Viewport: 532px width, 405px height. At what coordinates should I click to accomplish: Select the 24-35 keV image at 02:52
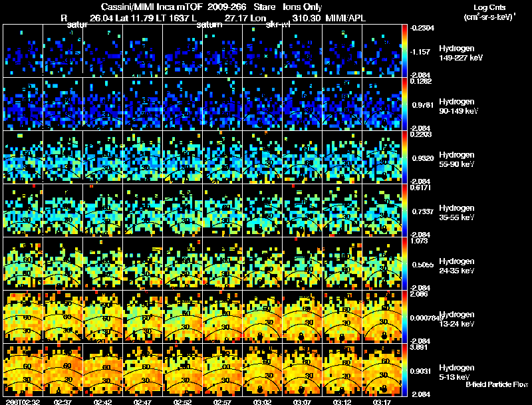[182, 264]
